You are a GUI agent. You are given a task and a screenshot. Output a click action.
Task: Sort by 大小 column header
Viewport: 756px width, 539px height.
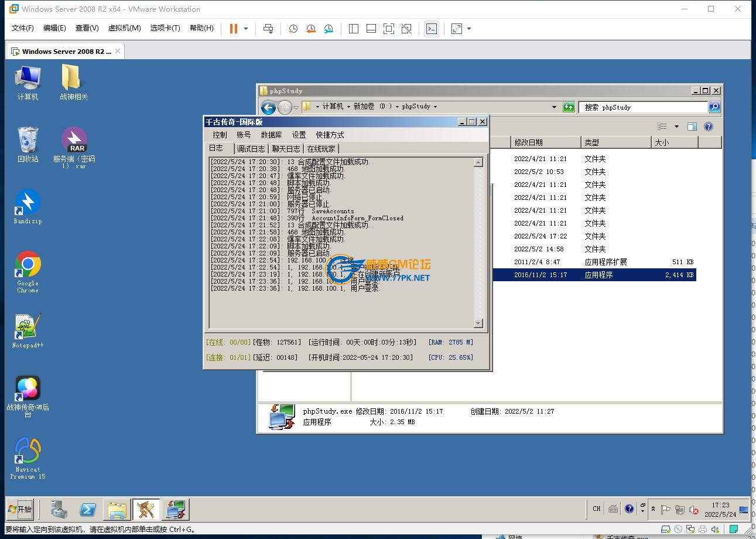click(675, 142)
